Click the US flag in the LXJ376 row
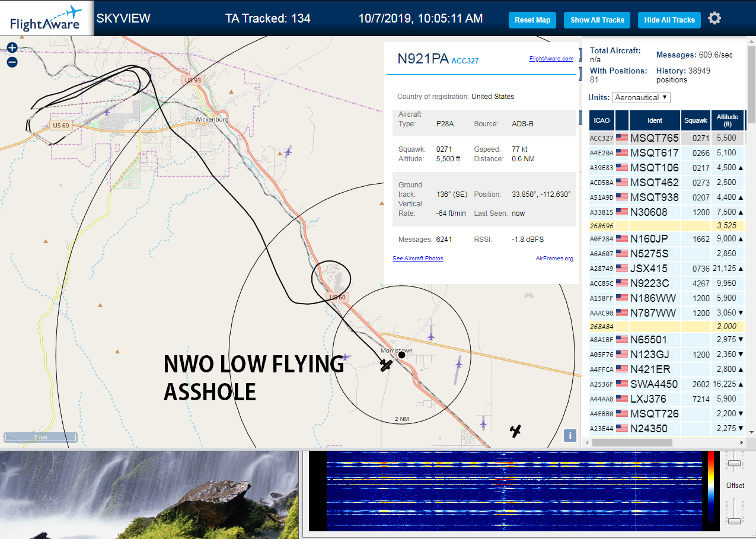 (x=622, y=399)
